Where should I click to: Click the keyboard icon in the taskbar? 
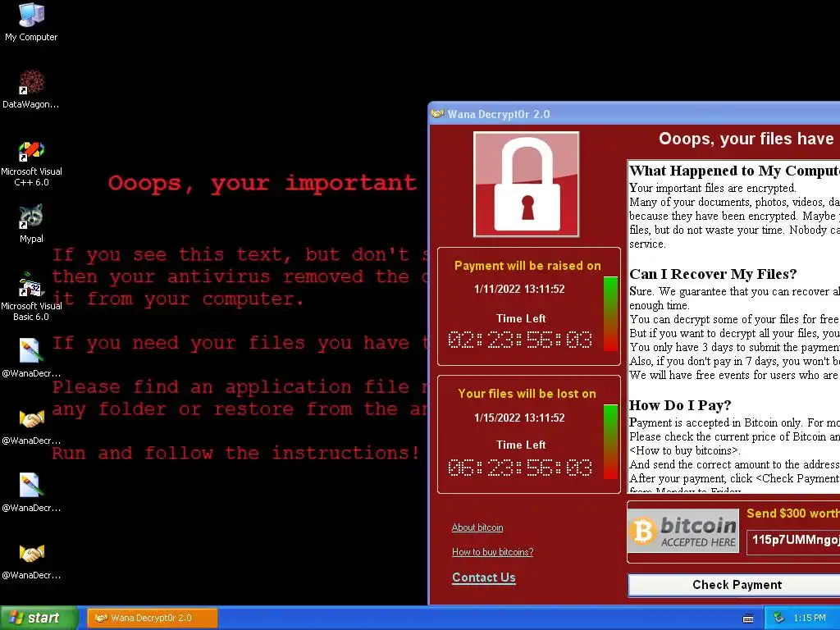[748, 619]
